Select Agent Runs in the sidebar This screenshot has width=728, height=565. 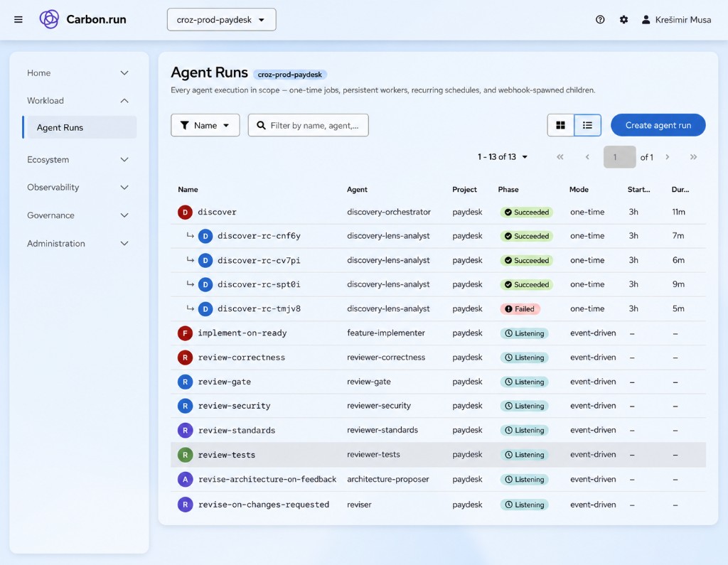pos(82,127)
